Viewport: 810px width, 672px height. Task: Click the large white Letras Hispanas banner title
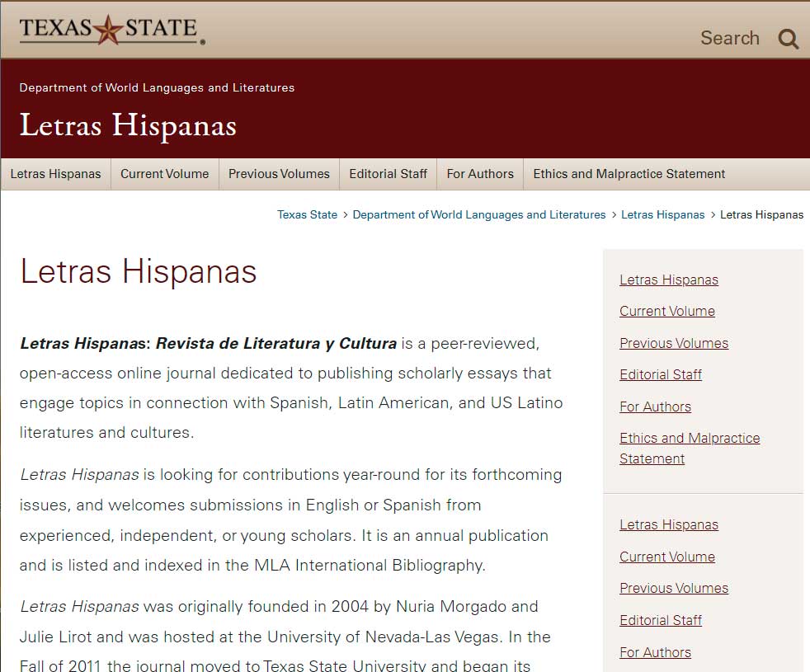tap(128, 125)
